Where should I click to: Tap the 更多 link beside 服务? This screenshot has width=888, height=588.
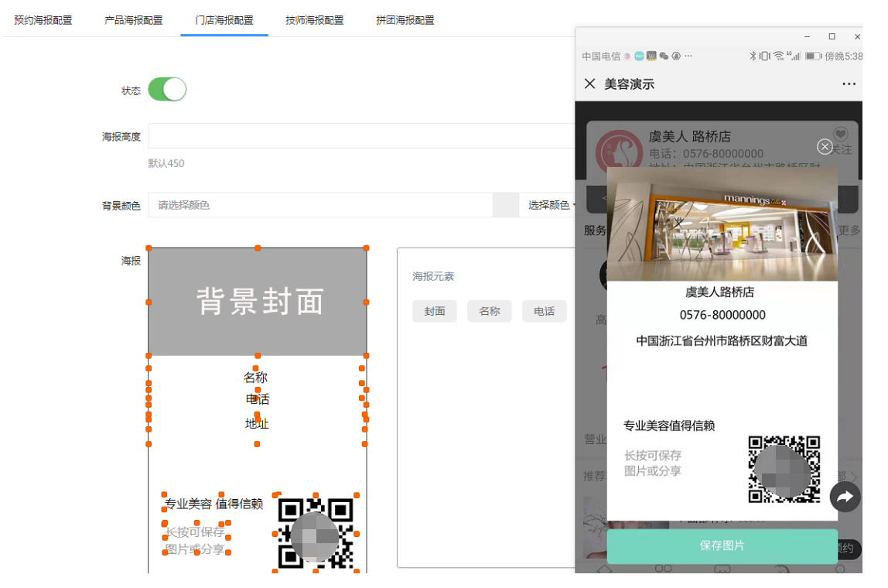(x=849, y=230)
